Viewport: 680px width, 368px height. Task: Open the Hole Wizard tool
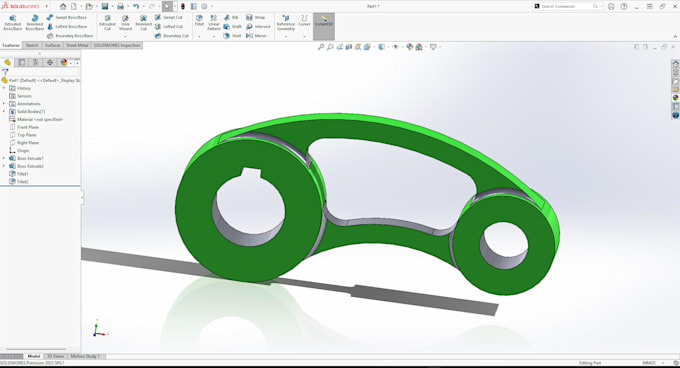click(125, 23)
